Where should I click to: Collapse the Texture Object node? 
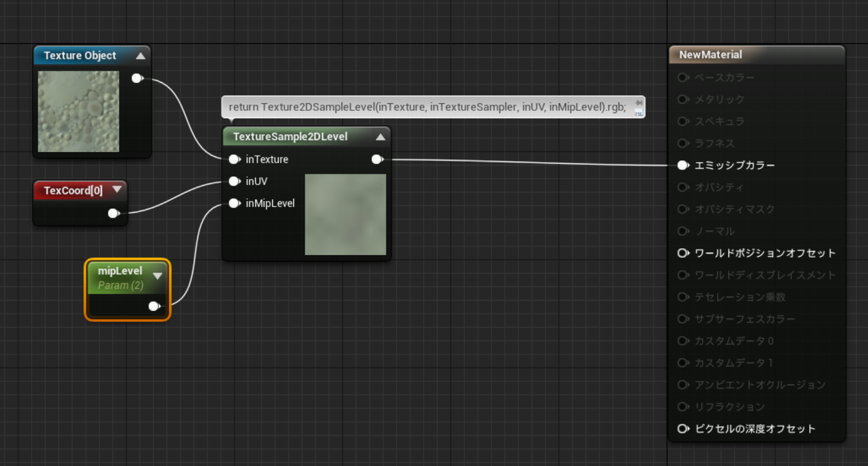point(141,55)
